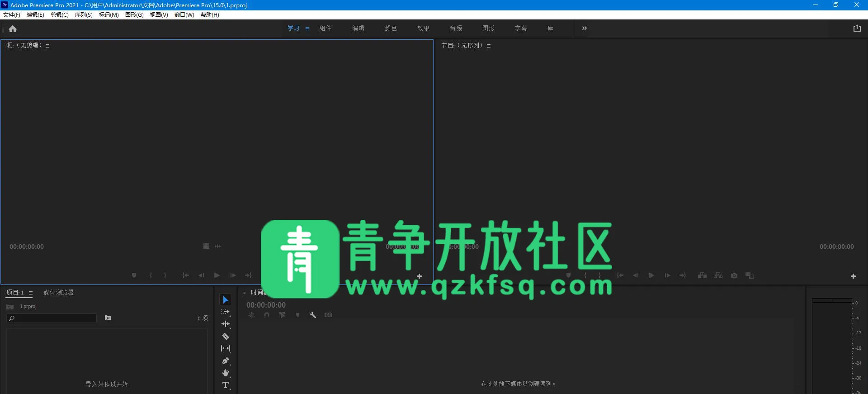Image resolution: width=868 pixels, height=394 pixels.
Task: Open Button Editor plus in Source monitor
Action: 419,276
